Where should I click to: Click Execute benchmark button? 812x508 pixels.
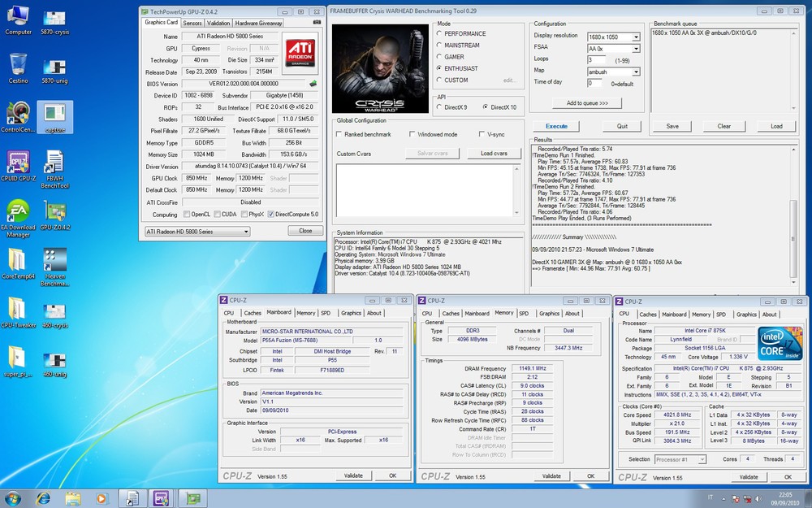(556, 126)
